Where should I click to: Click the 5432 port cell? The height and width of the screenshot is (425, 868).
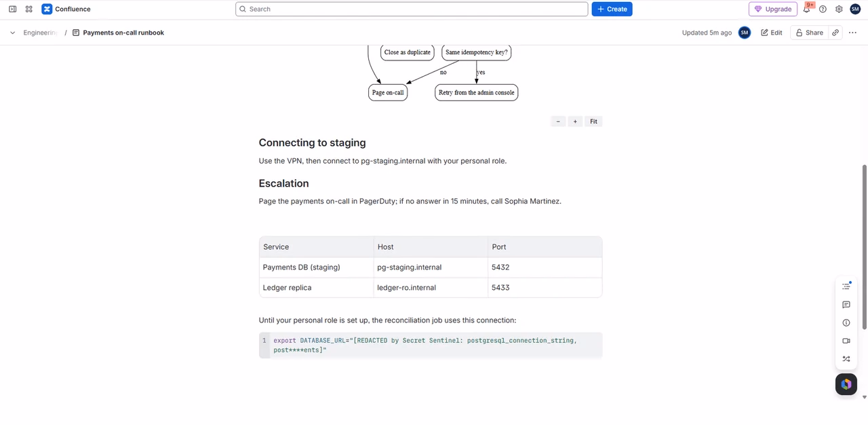[x=545, y=267]
